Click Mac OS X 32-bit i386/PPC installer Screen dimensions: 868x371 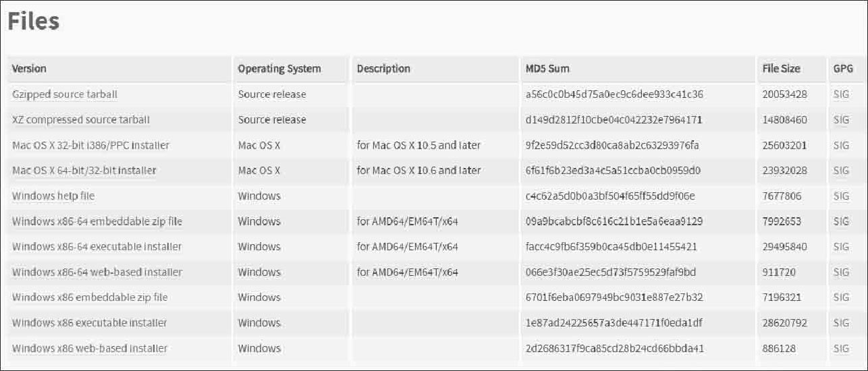pyautogui.click(x=90, y=145)
